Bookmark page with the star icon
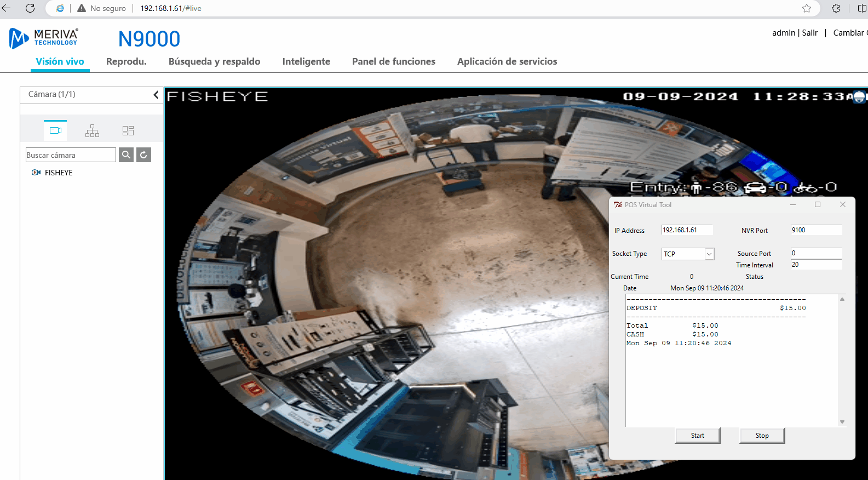Image resolution: width=868 pixels, height=480 pixels. (x=807, y=8)
